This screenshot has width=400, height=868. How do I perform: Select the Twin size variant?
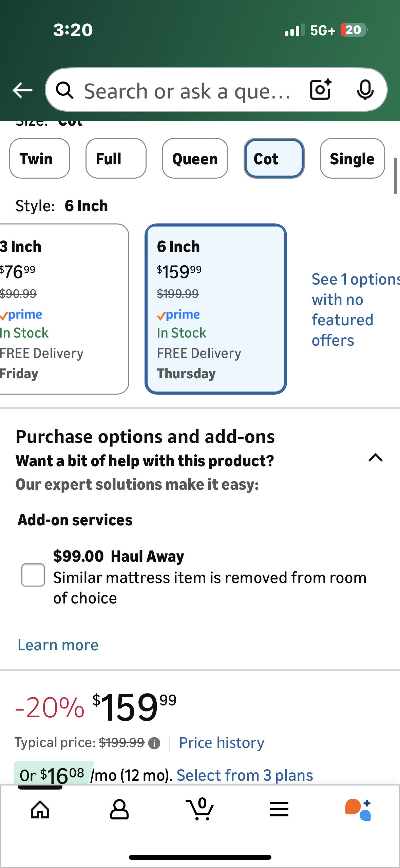point(39,159)
